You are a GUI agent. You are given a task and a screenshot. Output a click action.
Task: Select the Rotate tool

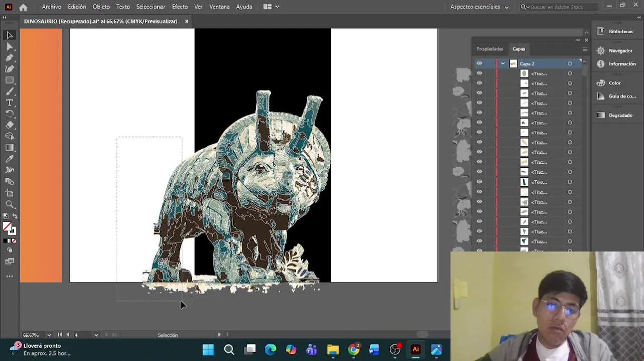tap(9, 114)
